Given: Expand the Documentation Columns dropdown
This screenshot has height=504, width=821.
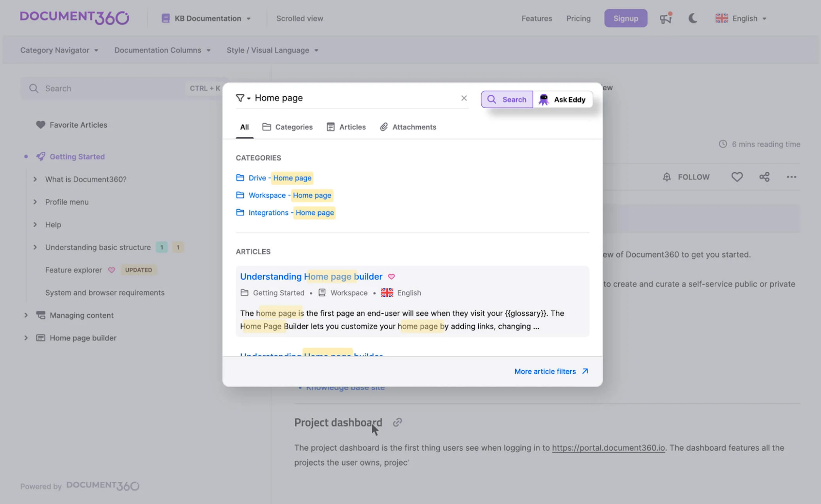Looking at the screenshot, I should tap(163, 50).
